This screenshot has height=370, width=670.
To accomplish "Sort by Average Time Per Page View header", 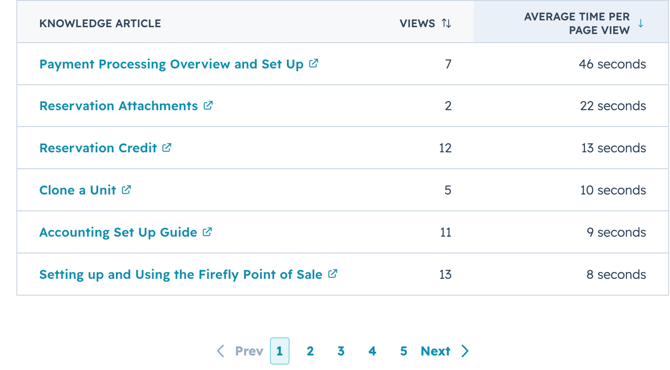I will 577,23.
